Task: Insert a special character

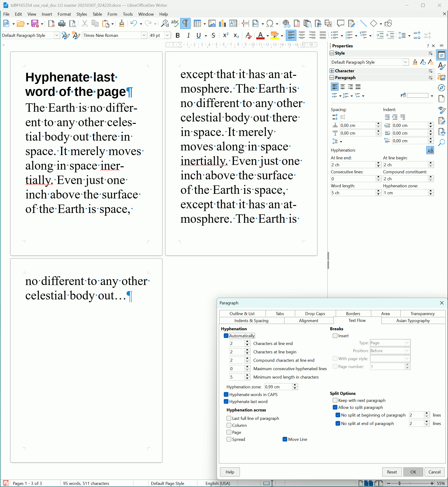Action: click(x=270, y=23)
